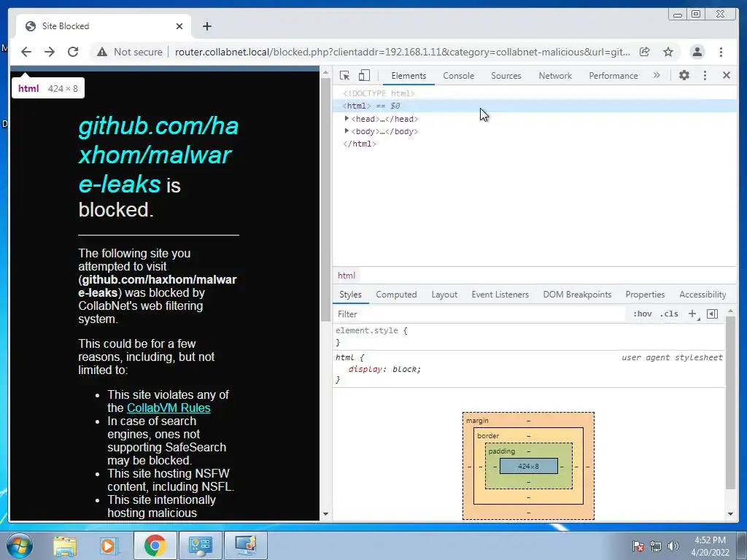
Task: Toggle .cls element classes panel
Action: 670,314
